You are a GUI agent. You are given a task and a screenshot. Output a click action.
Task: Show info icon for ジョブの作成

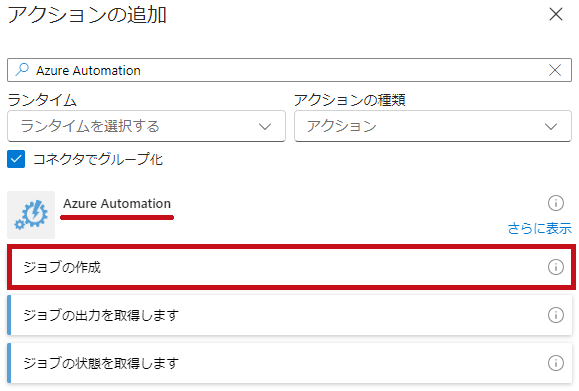click(x=555, y=267)
